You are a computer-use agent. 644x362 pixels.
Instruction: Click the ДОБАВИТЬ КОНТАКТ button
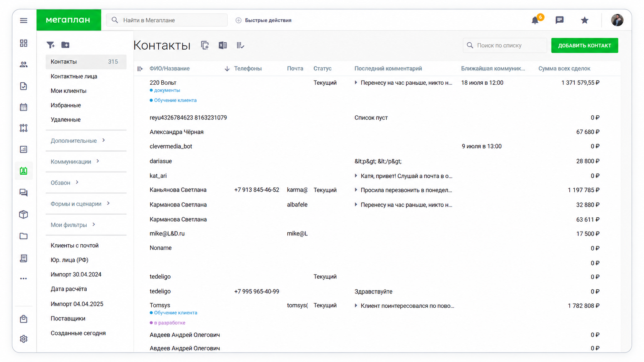click(x=584, y=45)
